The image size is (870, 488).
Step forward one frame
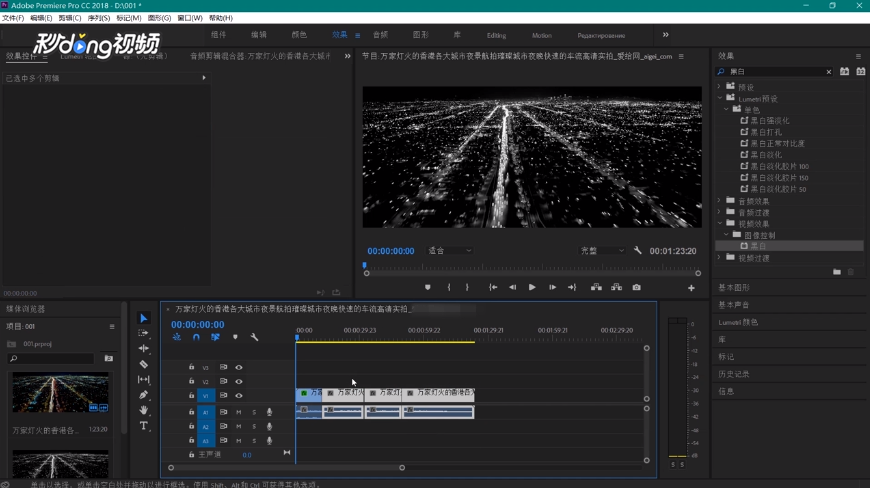point(553,287)
